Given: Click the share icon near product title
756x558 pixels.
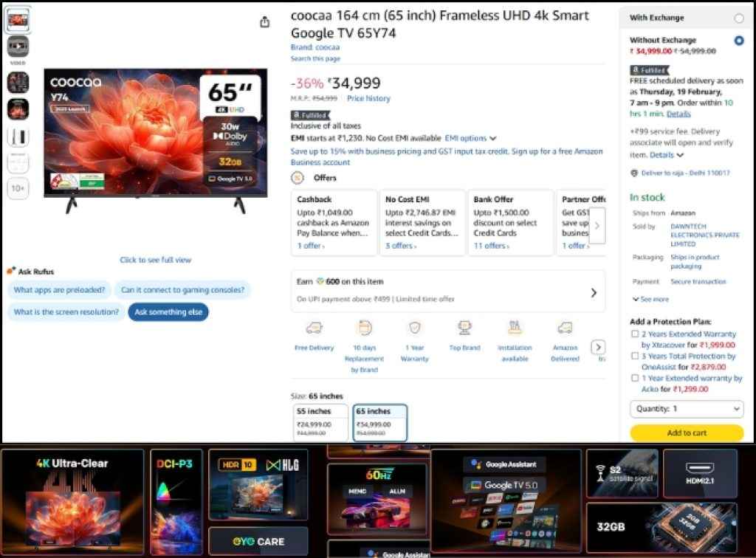Looking at the screenshot, I should coord(264,22).
